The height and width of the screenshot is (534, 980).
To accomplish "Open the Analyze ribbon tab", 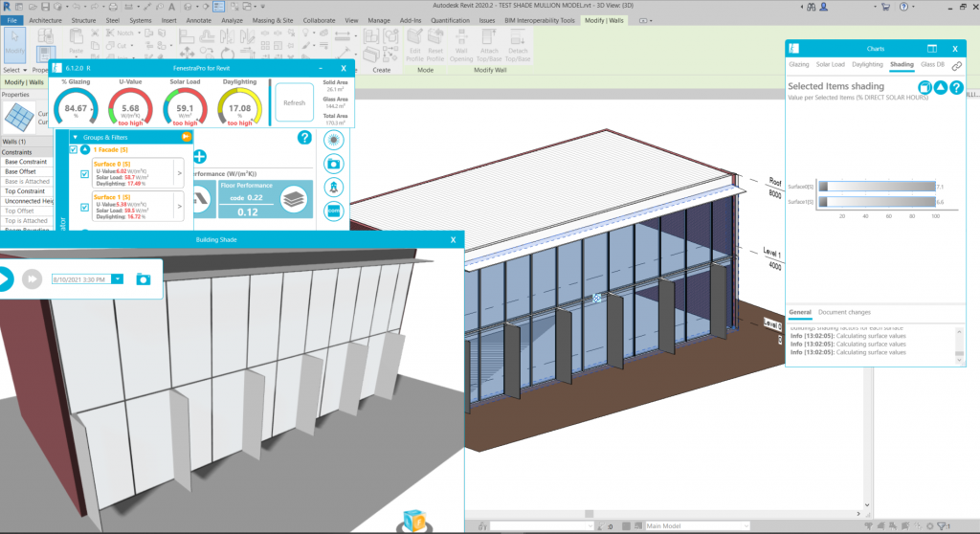I will click(232, 21).
